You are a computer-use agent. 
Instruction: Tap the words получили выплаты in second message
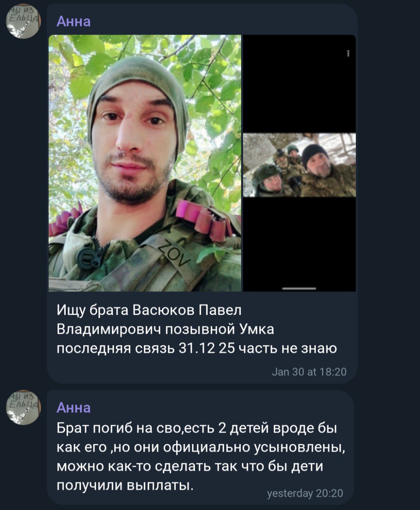pos(125,485)
